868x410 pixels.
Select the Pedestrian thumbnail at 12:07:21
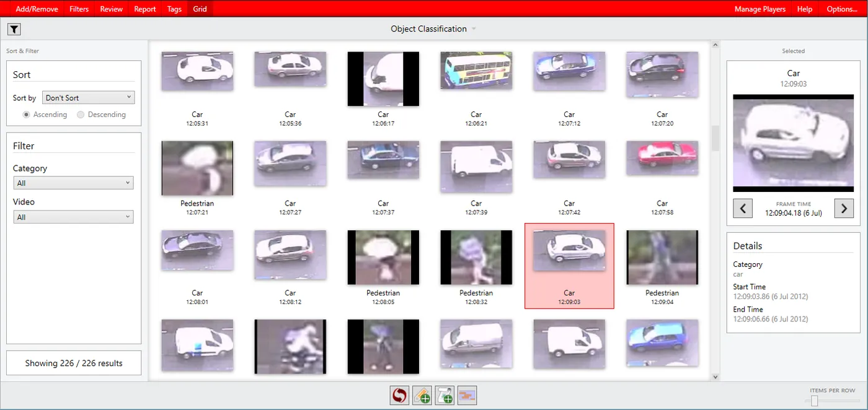pos(197,168)
